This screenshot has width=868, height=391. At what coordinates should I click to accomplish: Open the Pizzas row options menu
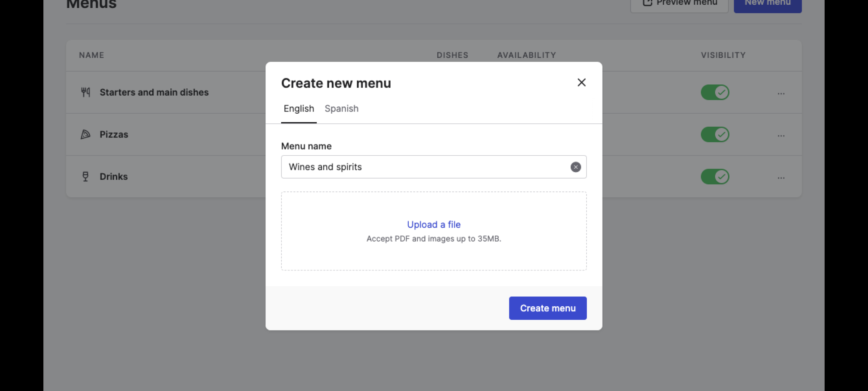[781, 136]
